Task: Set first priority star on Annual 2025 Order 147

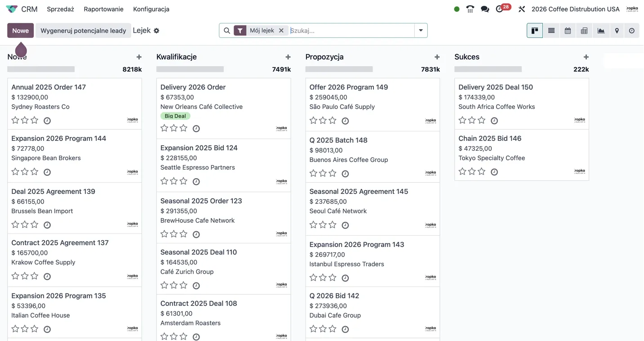Action: pos(15,120)
